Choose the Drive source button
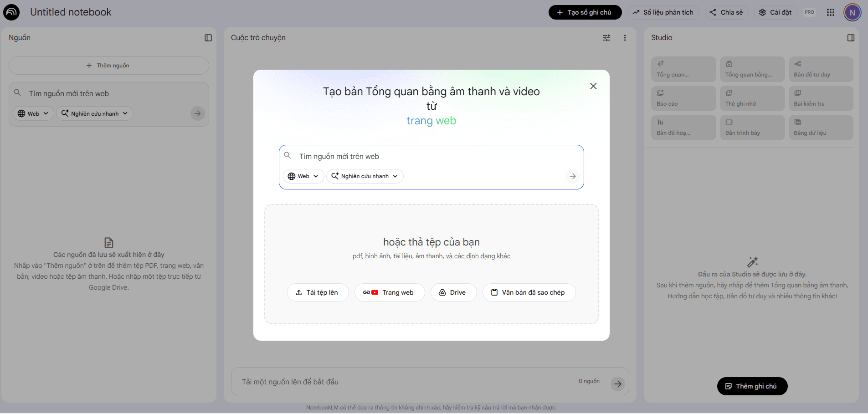The width and height of the screenshot is (868, 414). (x=453, y=292)
